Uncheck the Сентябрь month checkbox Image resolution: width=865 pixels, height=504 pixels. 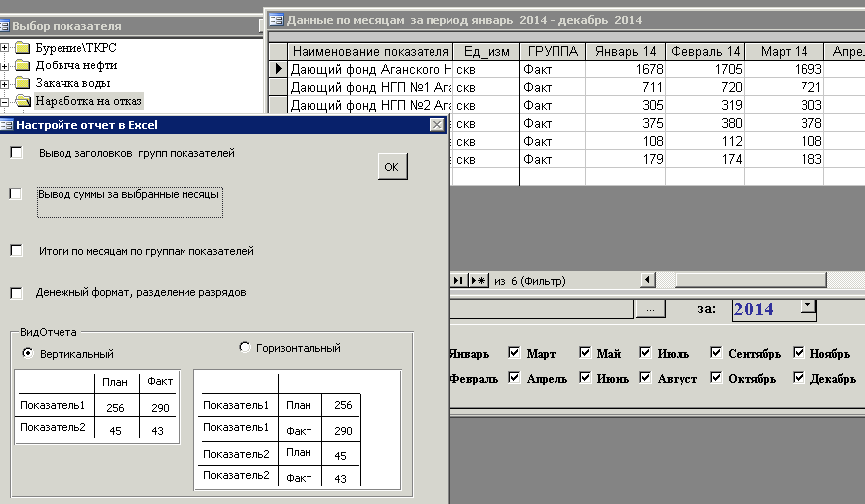[x=716, y=352]
